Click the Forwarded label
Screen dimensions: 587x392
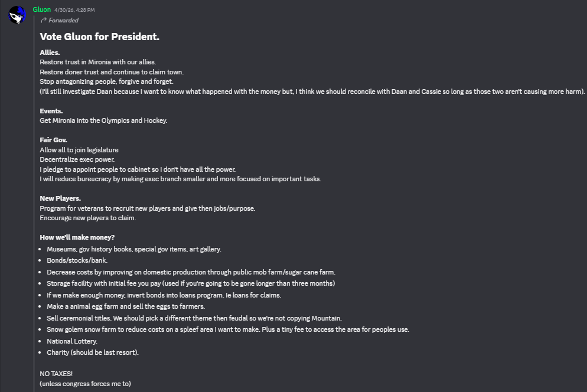pos(63,20)
